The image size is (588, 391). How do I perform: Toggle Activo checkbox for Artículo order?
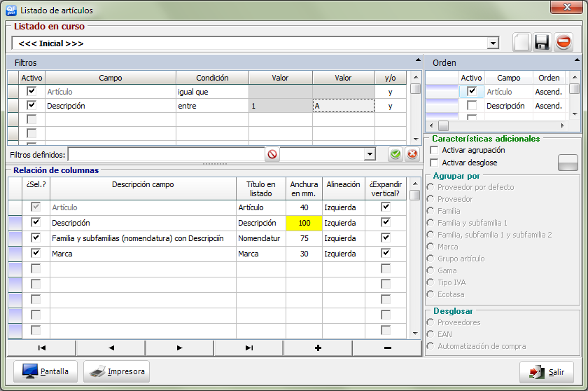pos(472,91)
